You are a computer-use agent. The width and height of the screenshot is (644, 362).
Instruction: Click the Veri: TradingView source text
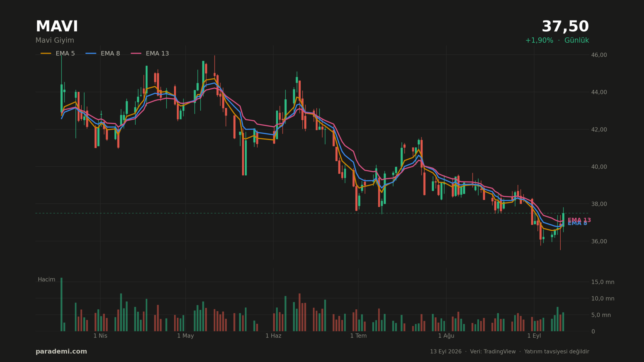tap(493, 352)
